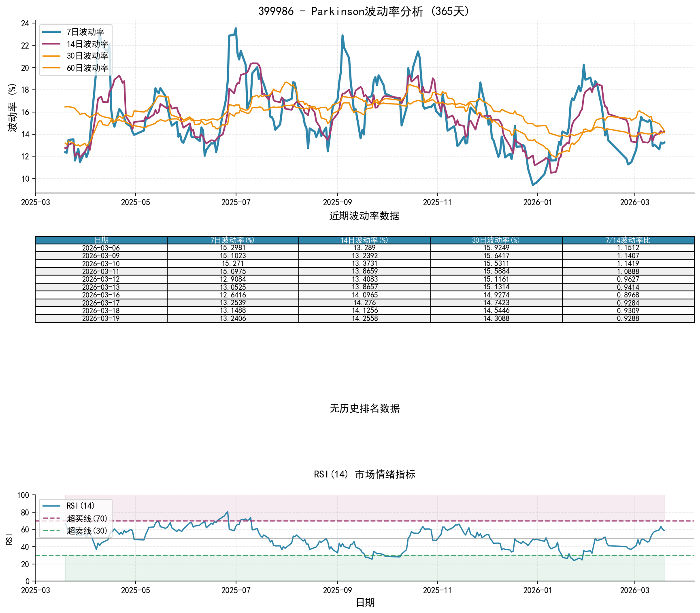Click the 0.8968 ratio cell
Image resolution: width=700 pixels, height=613 pixels.
click(x=628, y=295)
